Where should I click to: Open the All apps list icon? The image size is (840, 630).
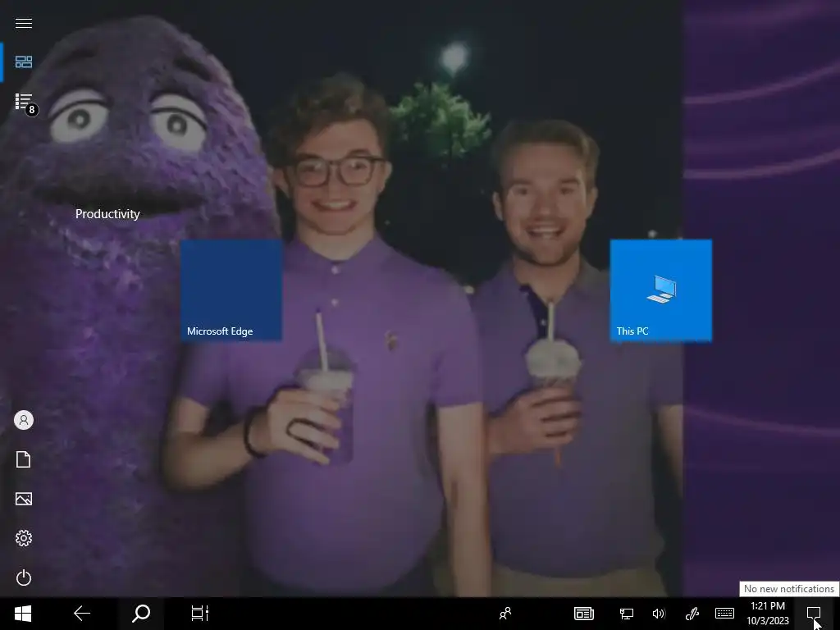(x=25, y=102)
